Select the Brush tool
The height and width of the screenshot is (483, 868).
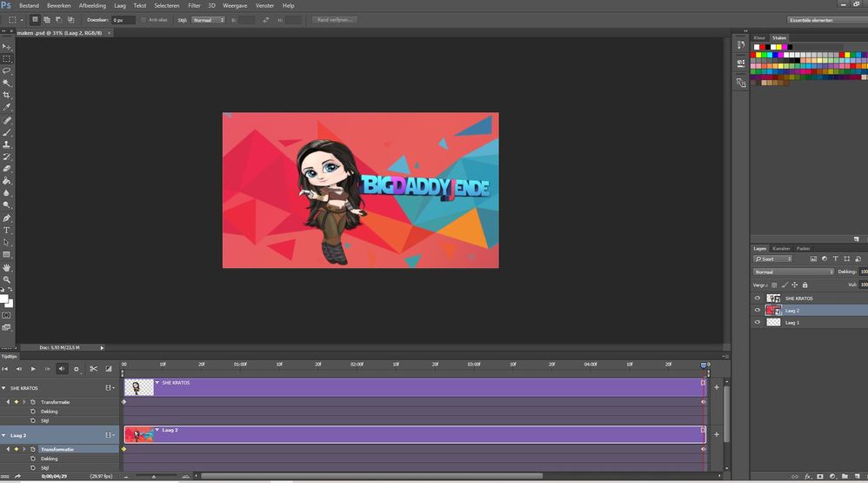coord(7,132)
